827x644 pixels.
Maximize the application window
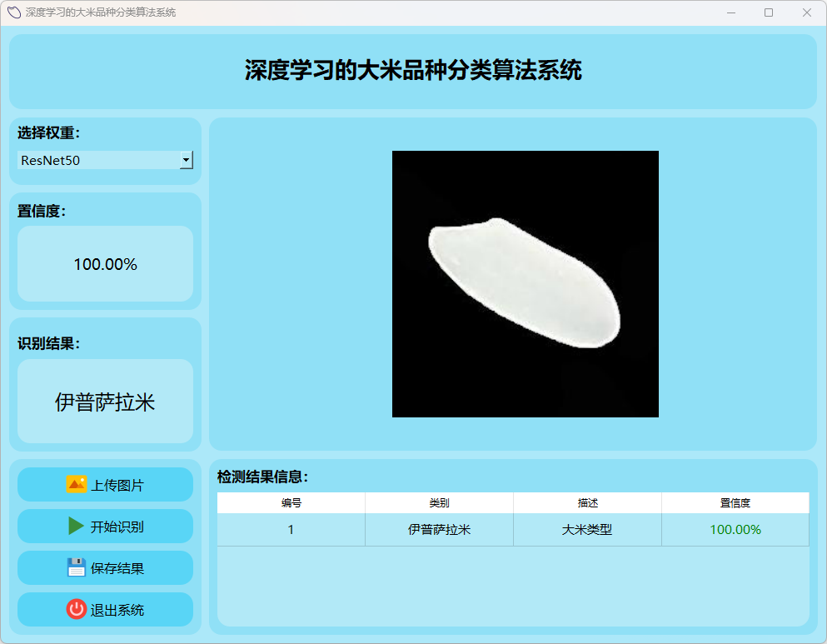point(769,12)
